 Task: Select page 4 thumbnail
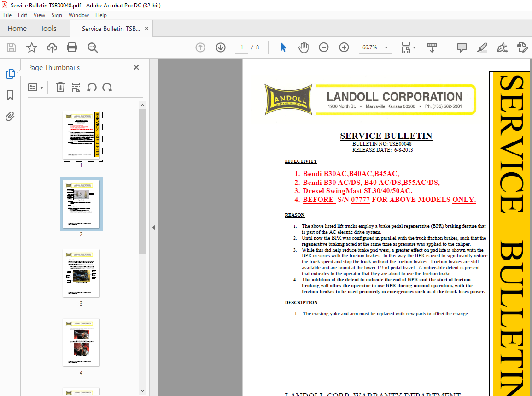(x=81, y=343)
